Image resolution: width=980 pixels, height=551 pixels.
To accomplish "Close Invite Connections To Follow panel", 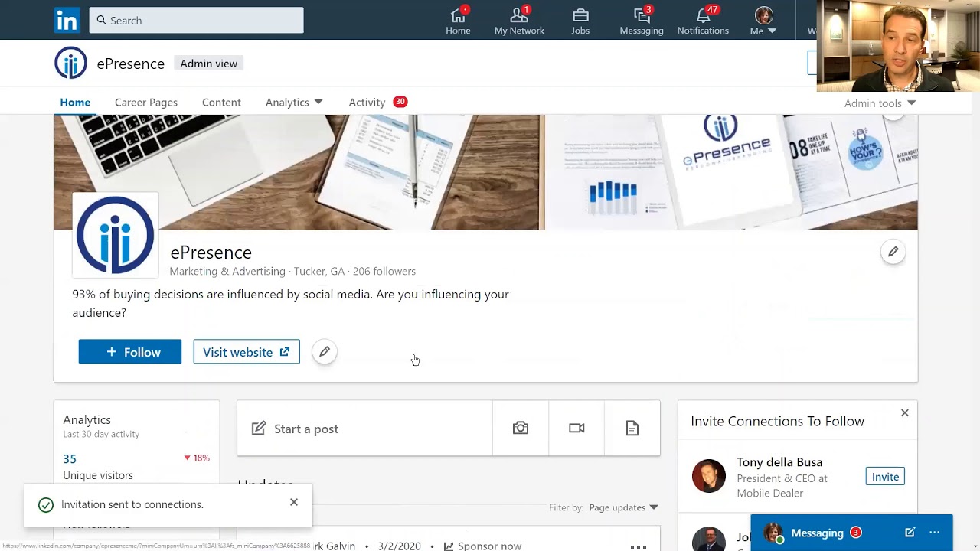I will point(905,413).
